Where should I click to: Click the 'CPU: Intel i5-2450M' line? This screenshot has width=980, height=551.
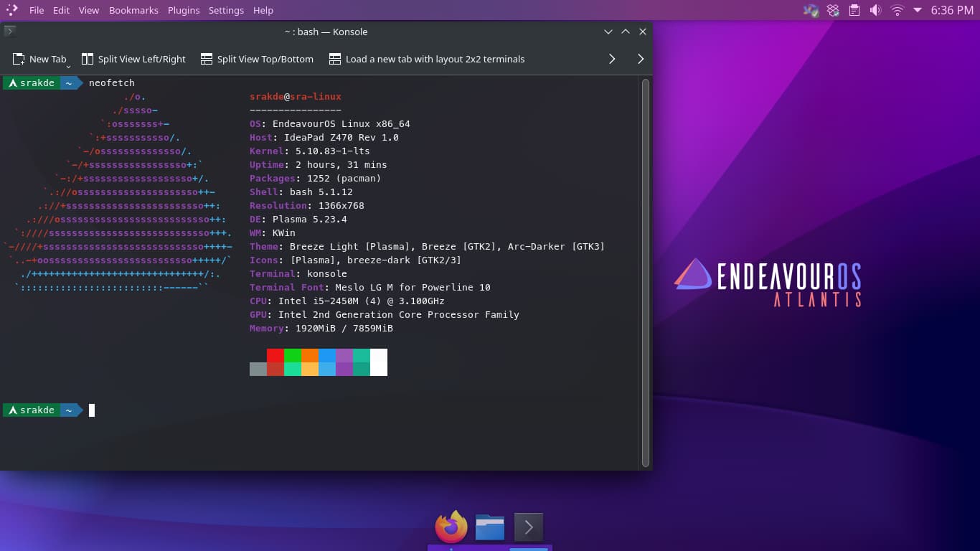(347, 301)
